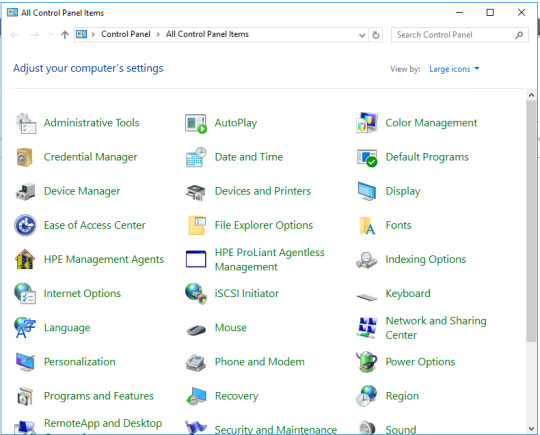Open the AutoPlay icon

pyautogui.click(x=196, y=123)
